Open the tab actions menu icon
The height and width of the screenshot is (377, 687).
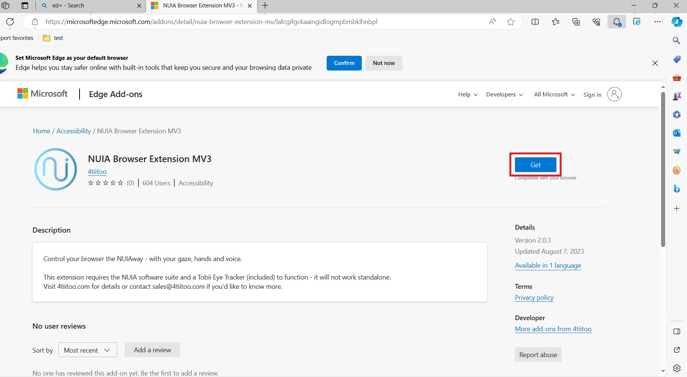[x=25, y=6]
